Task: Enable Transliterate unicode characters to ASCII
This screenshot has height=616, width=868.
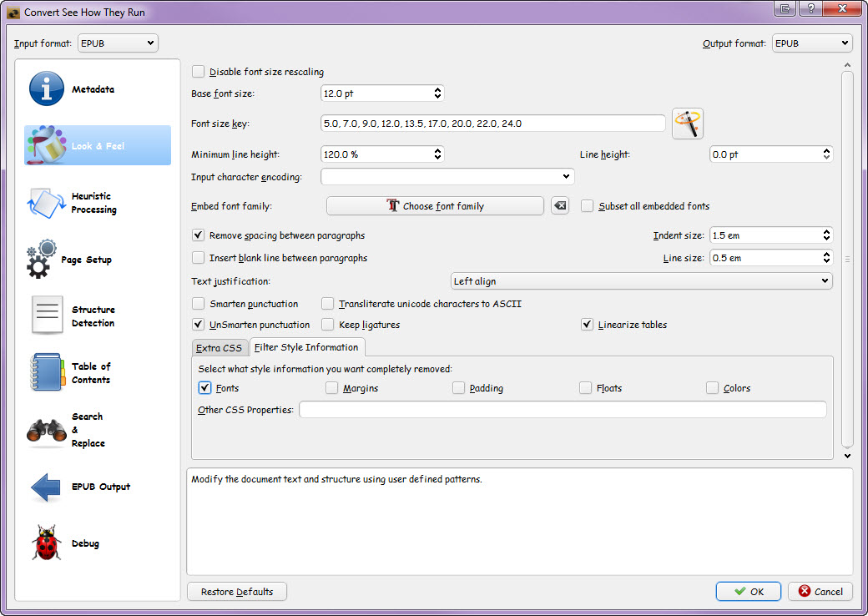Action: (x=328, y=304)
